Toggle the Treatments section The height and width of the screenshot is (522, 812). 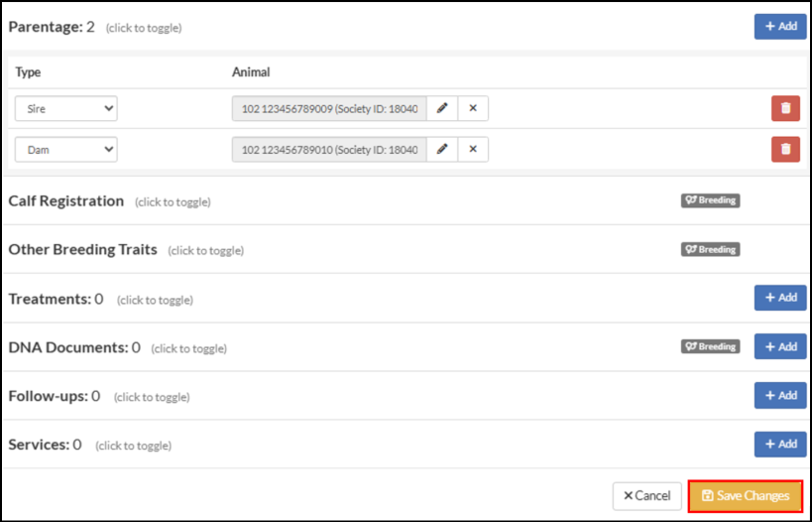pos(56,299)
